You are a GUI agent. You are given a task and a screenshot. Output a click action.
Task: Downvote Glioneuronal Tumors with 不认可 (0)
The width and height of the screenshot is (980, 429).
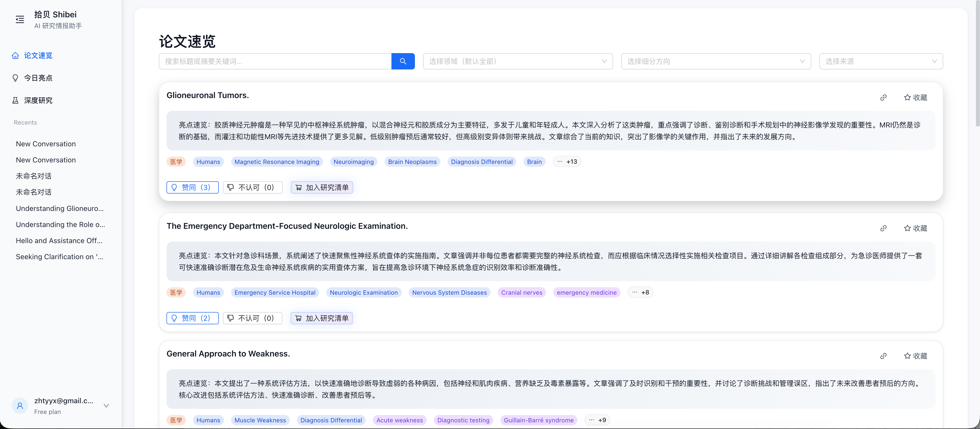click(x=253, y=187)
